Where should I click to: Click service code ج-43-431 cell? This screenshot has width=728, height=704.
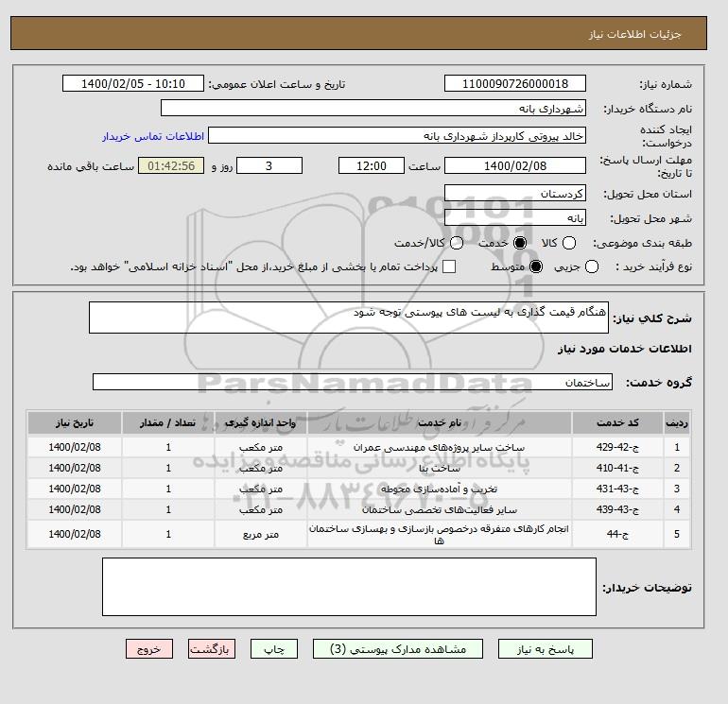617,489
